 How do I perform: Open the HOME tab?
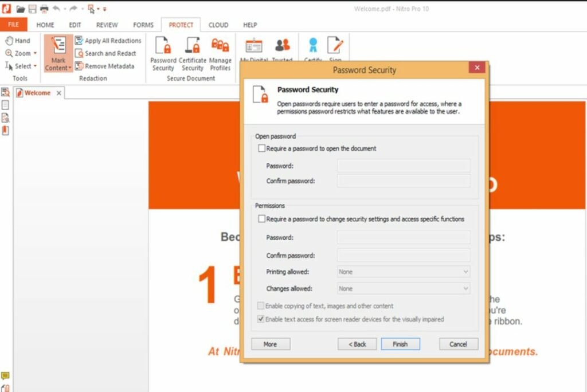pos(45,25)
